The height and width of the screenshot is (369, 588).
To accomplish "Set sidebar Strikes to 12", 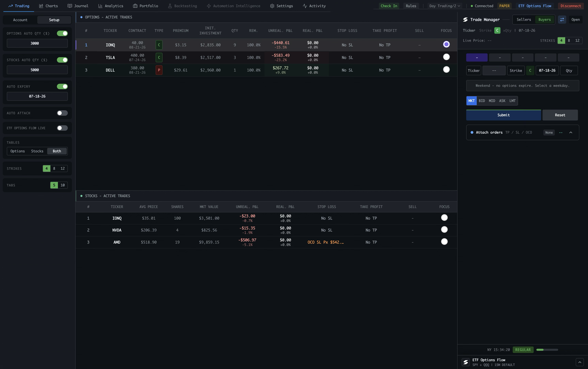I will coord(63,168).
